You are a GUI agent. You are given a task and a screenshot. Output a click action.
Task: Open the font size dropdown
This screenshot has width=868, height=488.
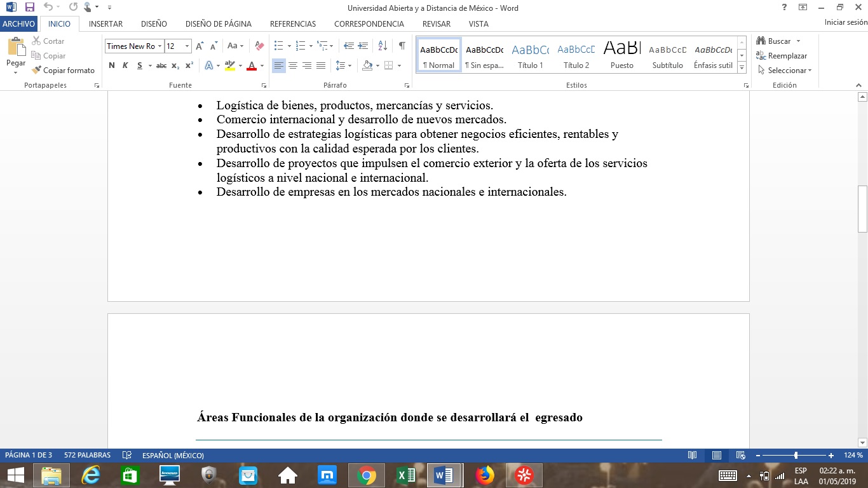[x=187, y=46]
